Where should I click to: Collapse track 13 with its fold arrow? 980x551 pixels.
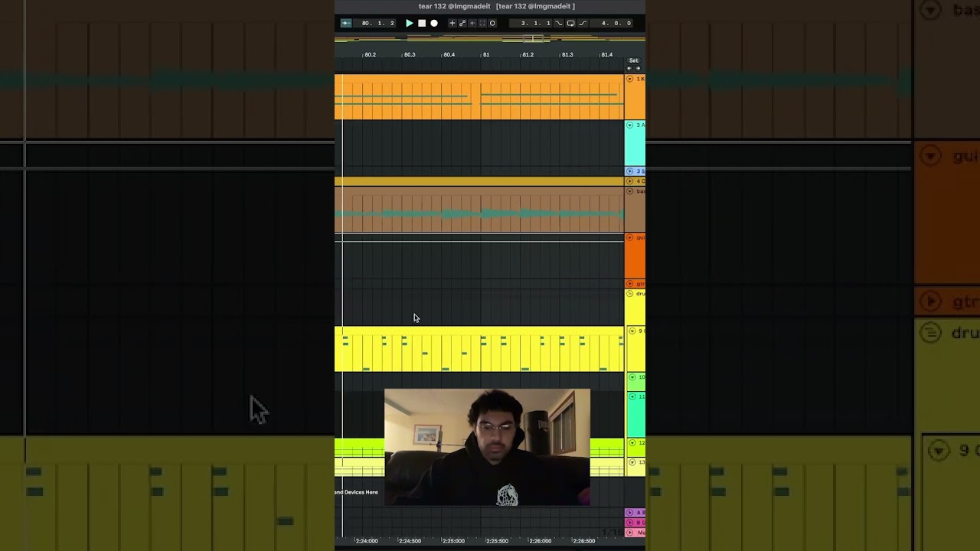632,462
